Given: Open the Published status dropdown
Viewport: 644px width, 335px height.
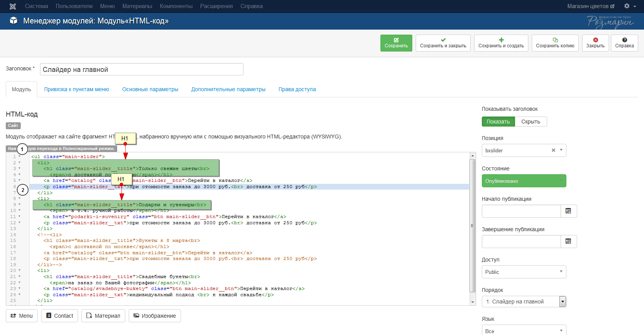Looking at the screenshot, I should 523,181.
